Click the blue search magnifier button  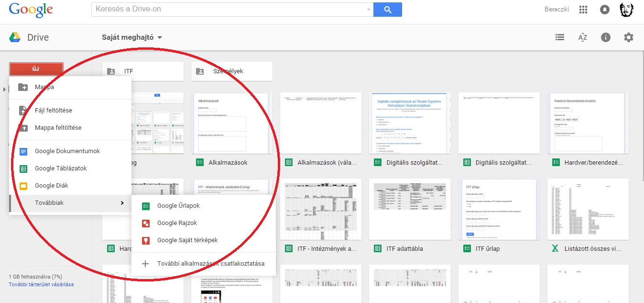coord(387,10)
